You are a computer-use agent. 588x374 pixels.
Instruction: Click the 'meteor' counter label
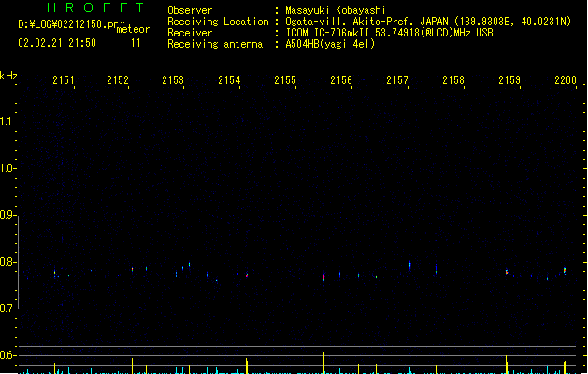pyautogui.click(x=133, y=29)
